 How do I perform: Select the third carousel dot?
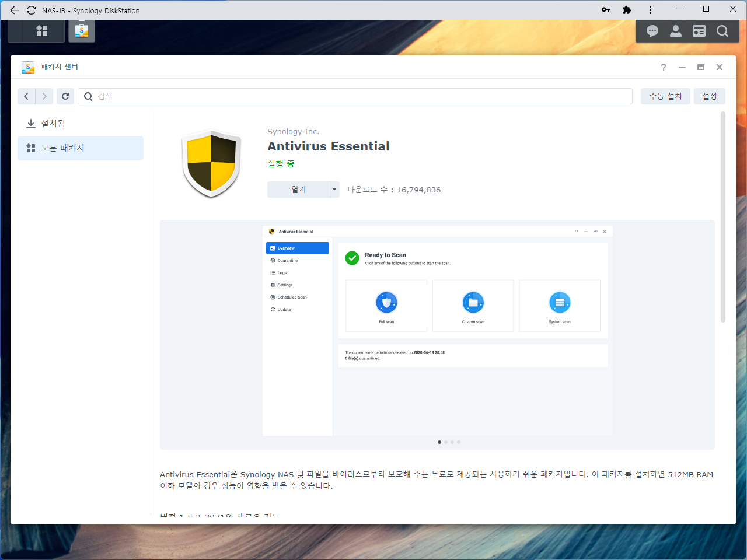point(452,442)
